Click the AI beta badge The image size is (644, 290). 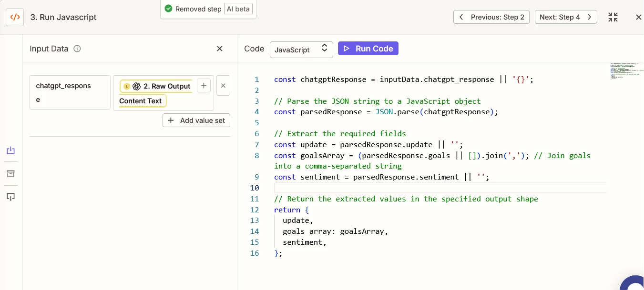(x=237, y=9)
